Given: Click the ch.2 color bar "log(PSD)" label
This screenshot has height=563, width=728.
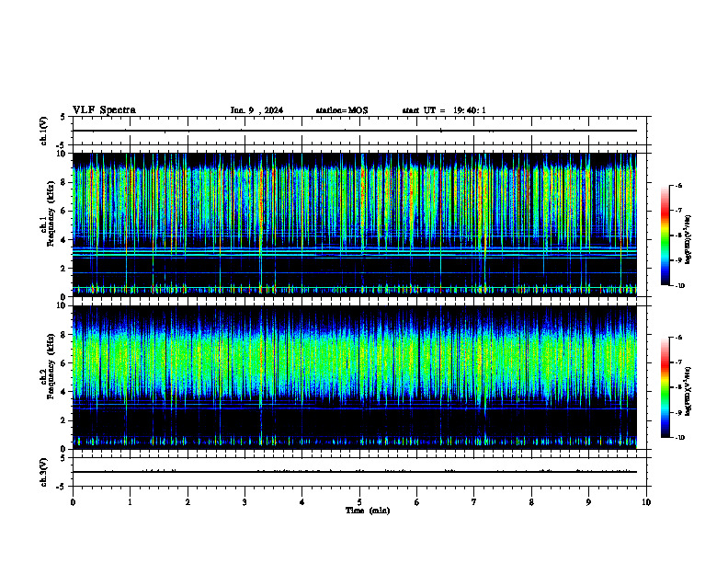Looking at the screenshot, I should 688,391.
